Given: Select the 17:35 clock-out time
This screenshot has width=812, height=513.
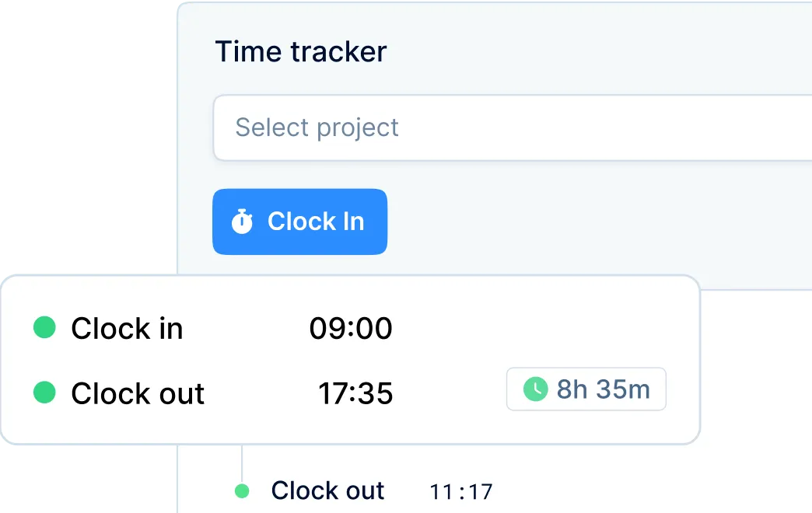Looking at the screenshot, I should [x=355, y=394].
